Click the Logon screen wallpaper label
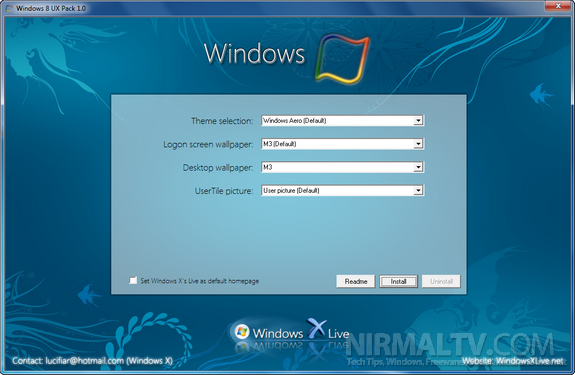This screenshot has height=375, width=575. click(x=208, y=144)
